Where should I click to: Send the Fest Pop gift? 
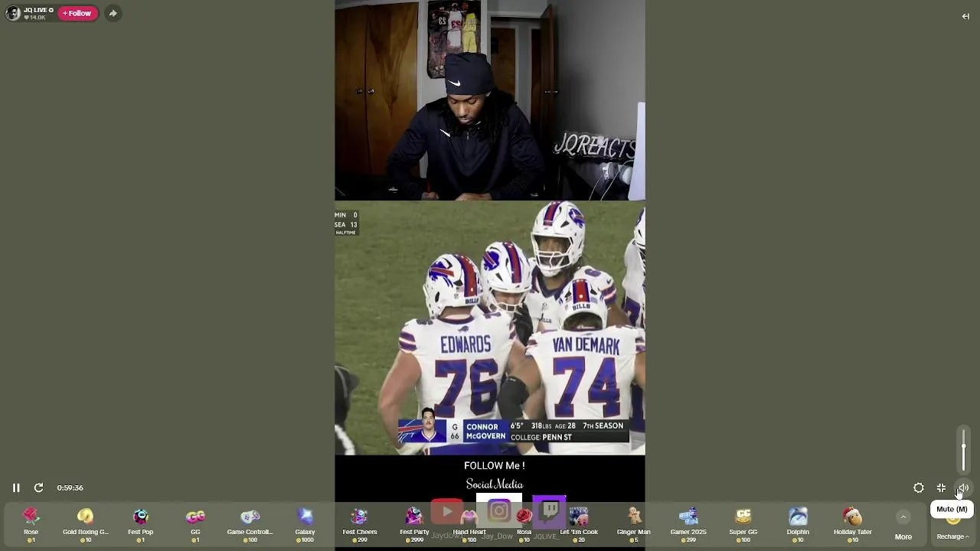pos(141,525)
